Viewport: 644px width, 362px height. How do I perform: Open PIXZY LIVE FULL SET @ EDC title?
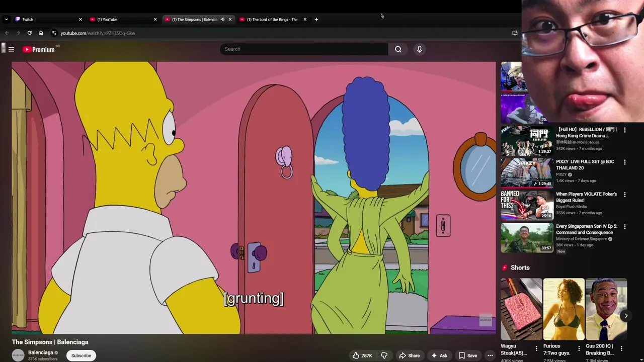[585, 165]
